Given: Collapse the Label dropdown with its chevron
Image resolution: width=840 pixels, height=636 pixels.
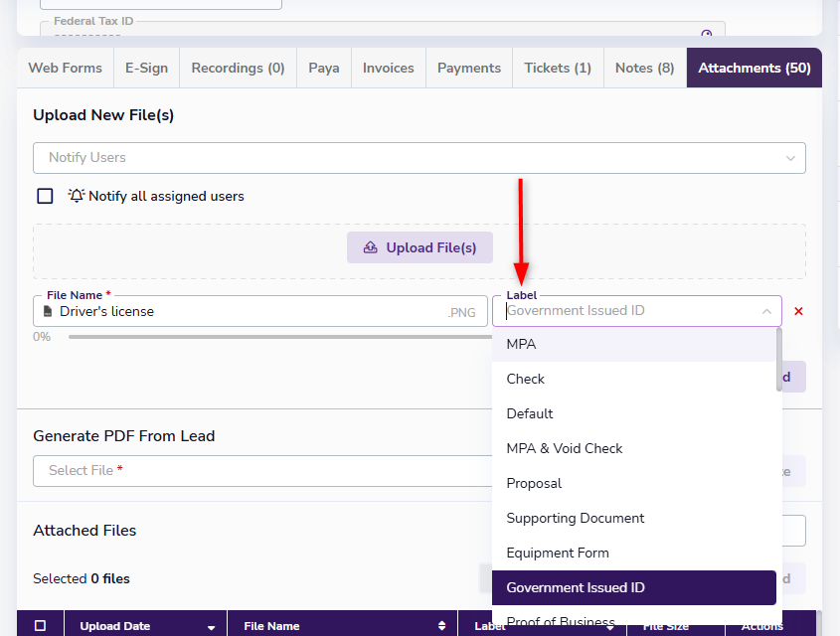Looking at the screenshot, I should (x=766, y=311).
